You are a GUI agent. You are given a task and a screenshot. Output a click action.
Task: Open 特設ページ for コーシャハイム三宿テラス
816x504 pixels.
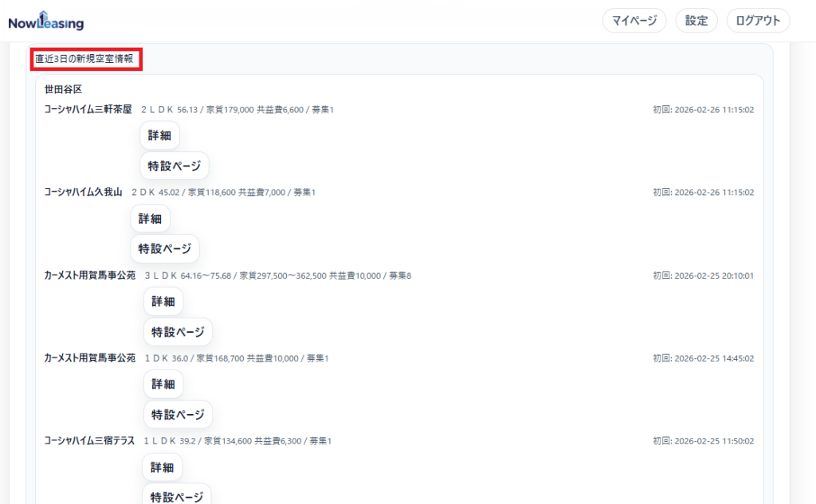[177, 497]
